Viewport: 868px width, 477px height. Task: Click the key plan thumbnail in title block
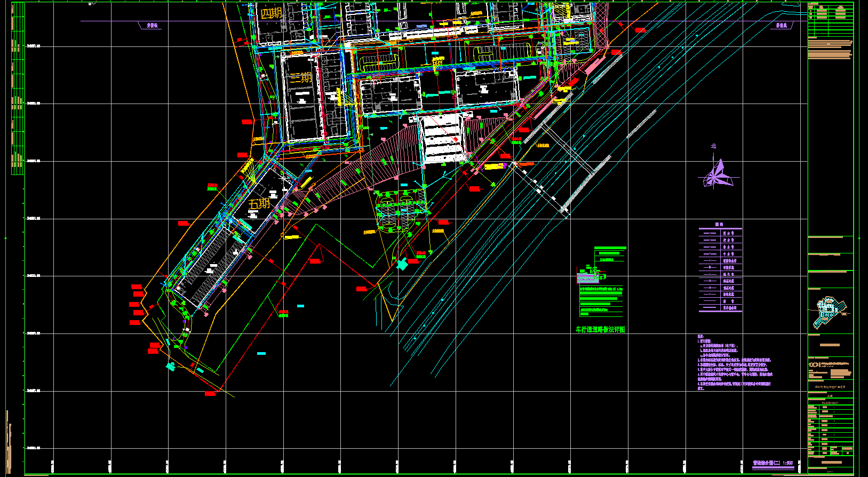click(829, 313)
